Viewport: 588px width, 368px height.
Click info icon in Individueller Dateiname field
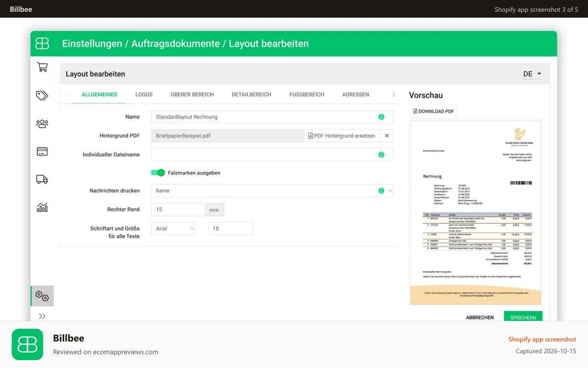coord(381,155)
